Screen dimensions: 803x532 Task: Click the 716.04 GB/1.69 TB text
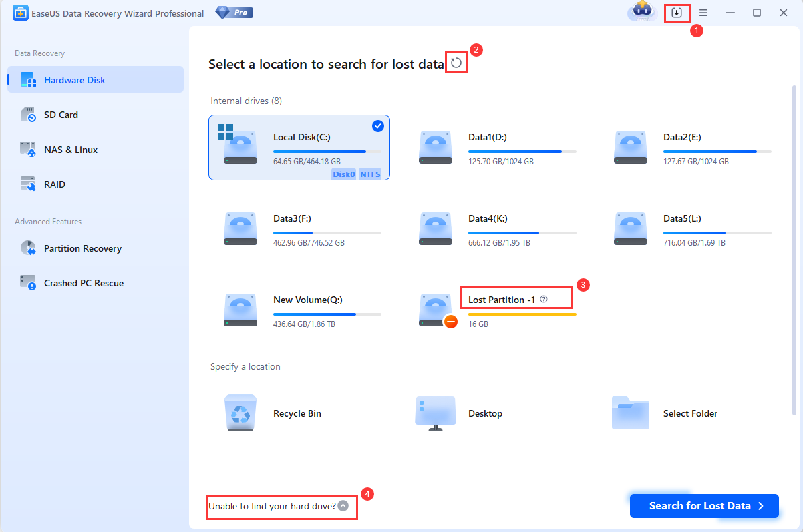[694, 243]
